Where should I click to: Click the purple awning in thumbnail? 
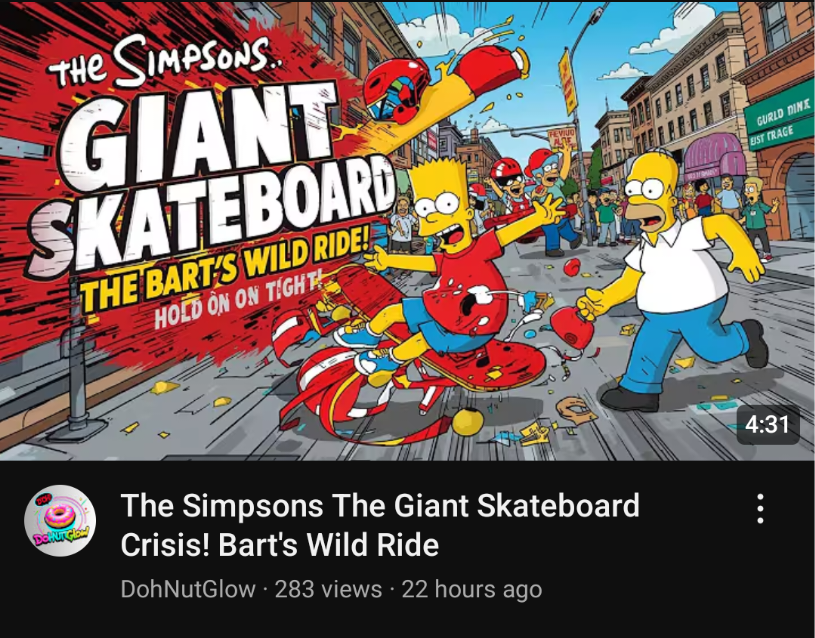[x=714, y=154]
